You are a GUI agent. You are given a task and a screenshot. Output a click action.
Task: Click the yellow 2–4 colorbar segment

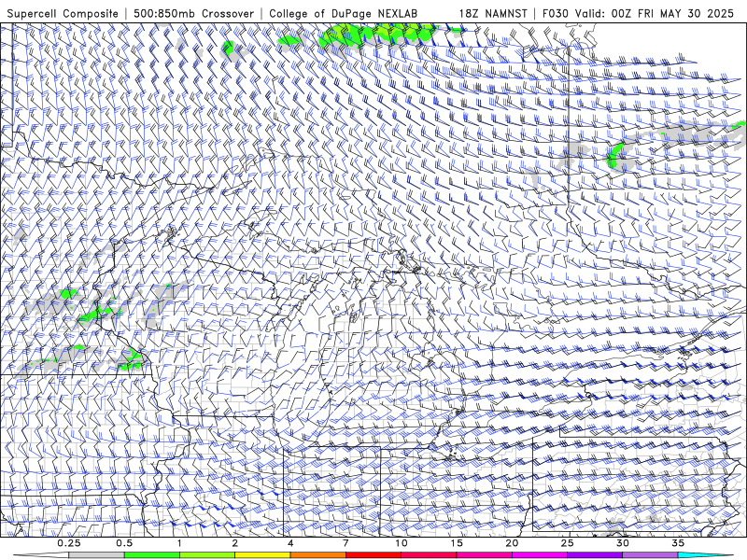point(262,555)
